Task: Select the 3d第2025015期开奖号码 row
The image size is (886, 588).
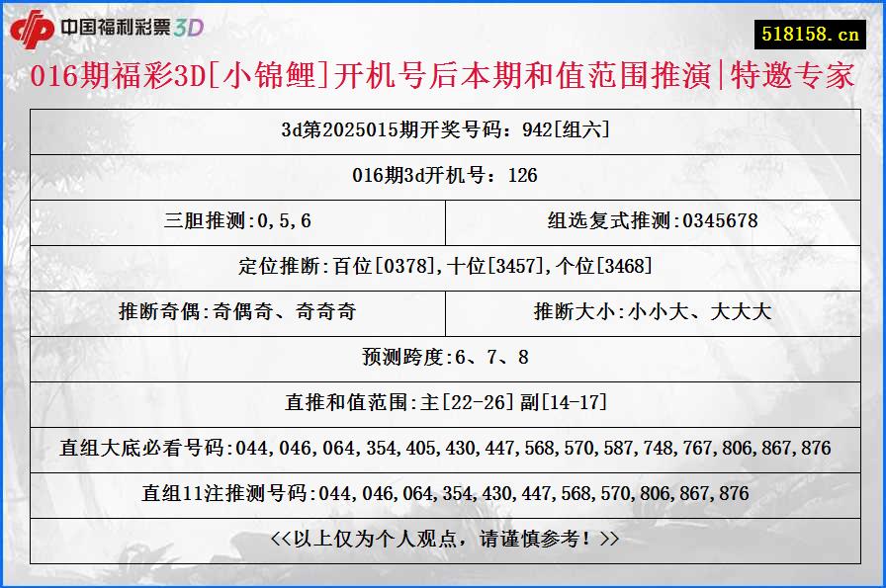Action: pyautogui.click(x=443, y=127)
